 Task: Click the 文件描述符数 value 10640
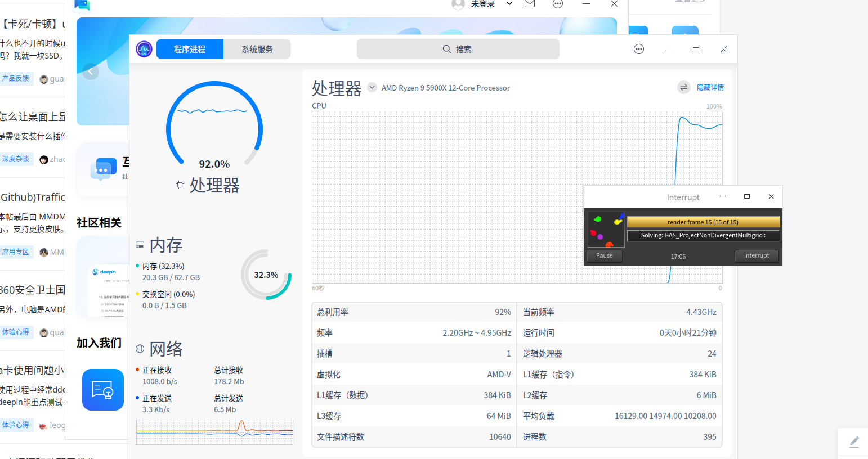point(500,437)
